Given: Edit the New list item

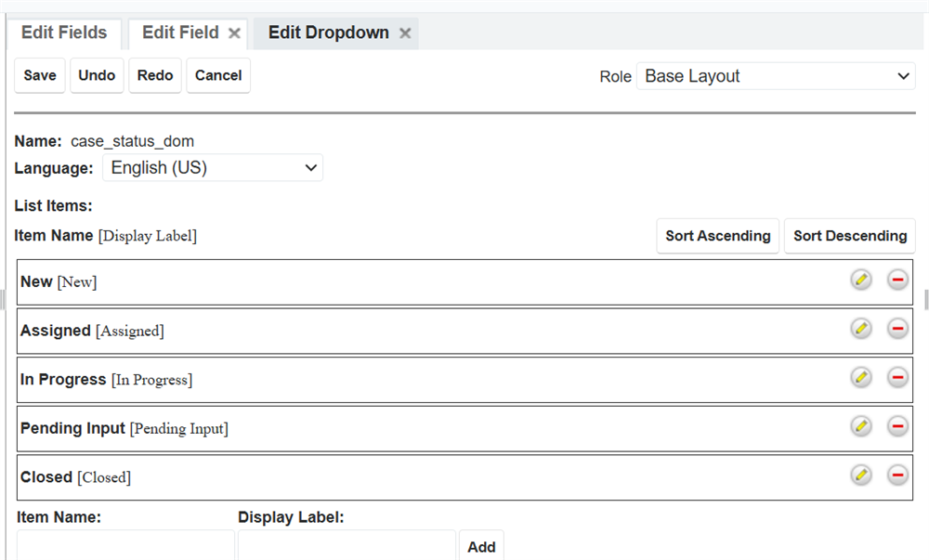Looking at the screenshot, I should coord(861,280).
